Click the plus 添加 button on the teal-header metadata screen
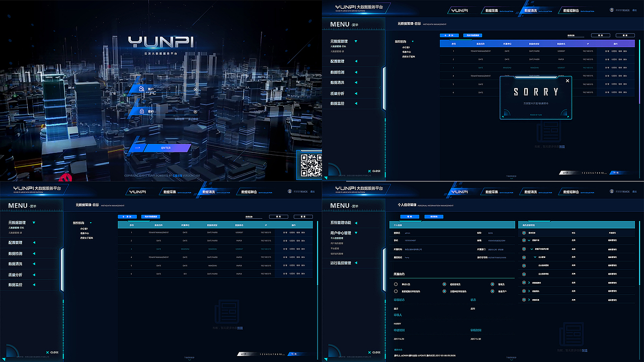This screenshot has height=362, width=644. click(127, 217)
